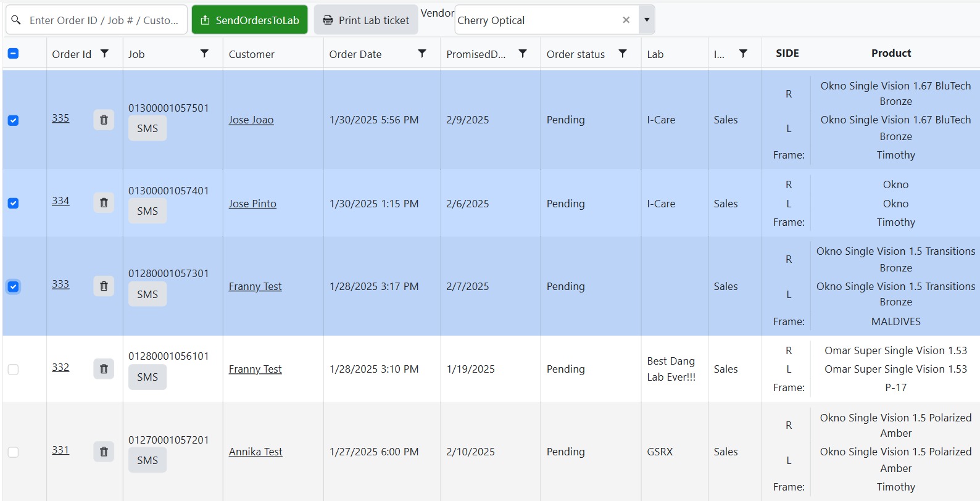The height and width of the screenshot is (501, 980).
Task: Click the MALDIVES frame text
Action: coord(896,321)
